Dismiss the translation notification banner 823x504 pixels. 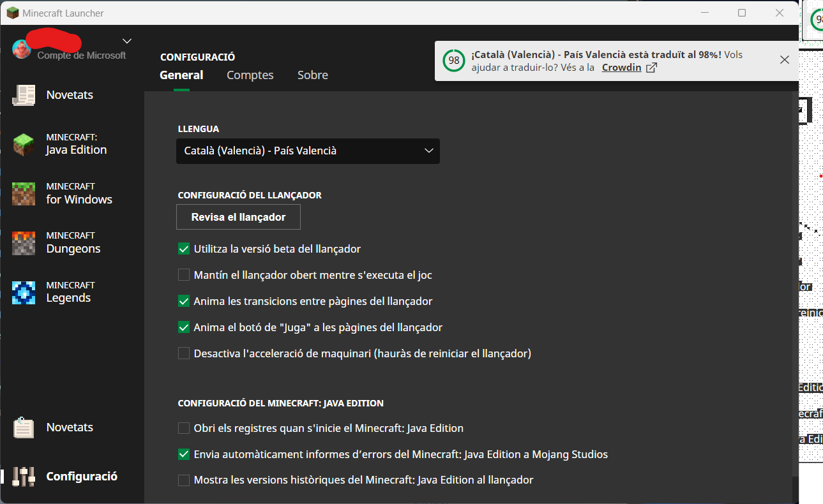785,60
